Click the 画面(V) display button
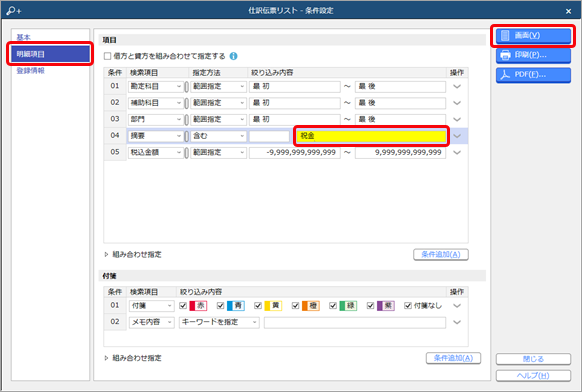This screenshot has height=392, width=582. click(x=533, y=36)
